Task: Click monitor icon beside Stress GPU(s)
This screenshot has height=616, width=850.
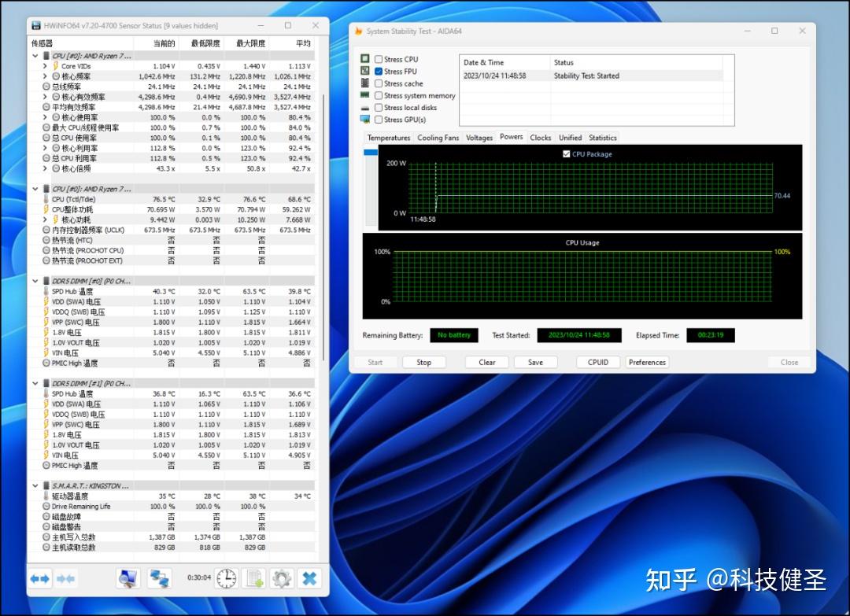Action: pos(365,120)
